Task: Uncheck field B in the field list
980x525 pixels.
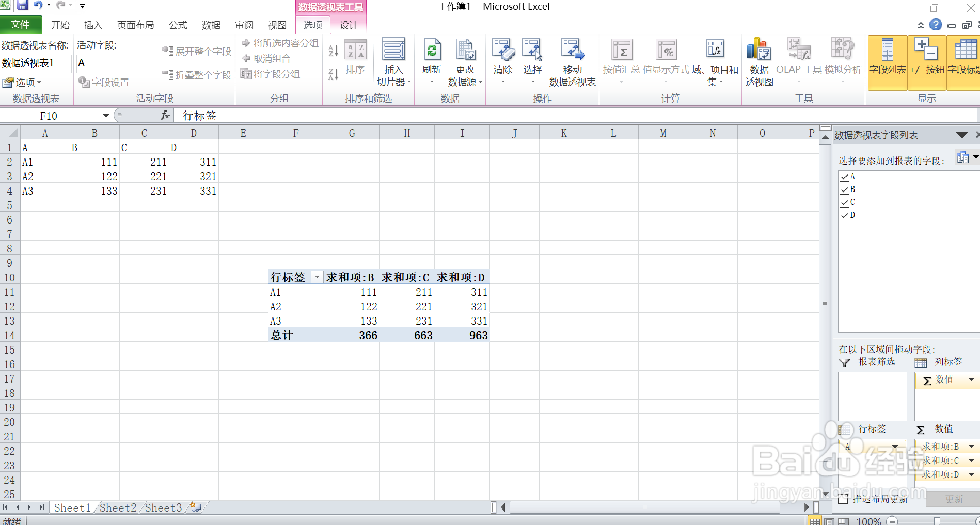Action: 845,189
